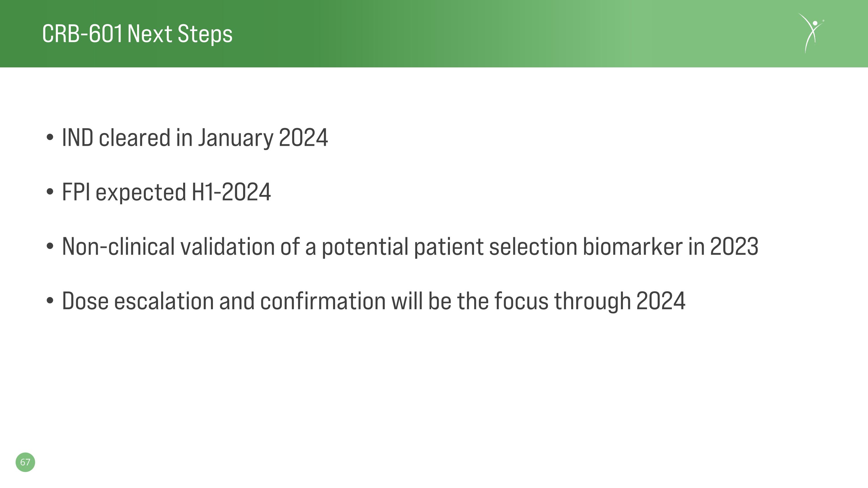The width and height of the screenshot is (868, 488).
Task: Click H1-2024 in the second bullet
Action: pos(231,192)
